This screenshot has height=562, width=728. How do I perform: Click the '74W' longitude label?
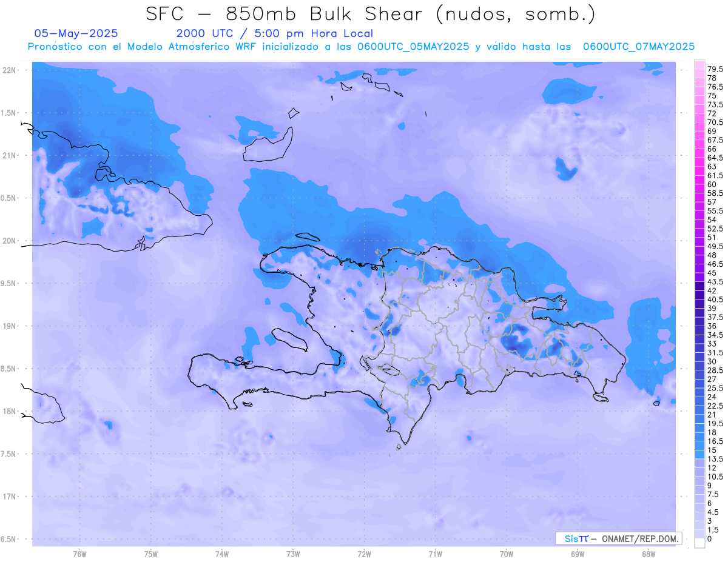pos(222,554)
